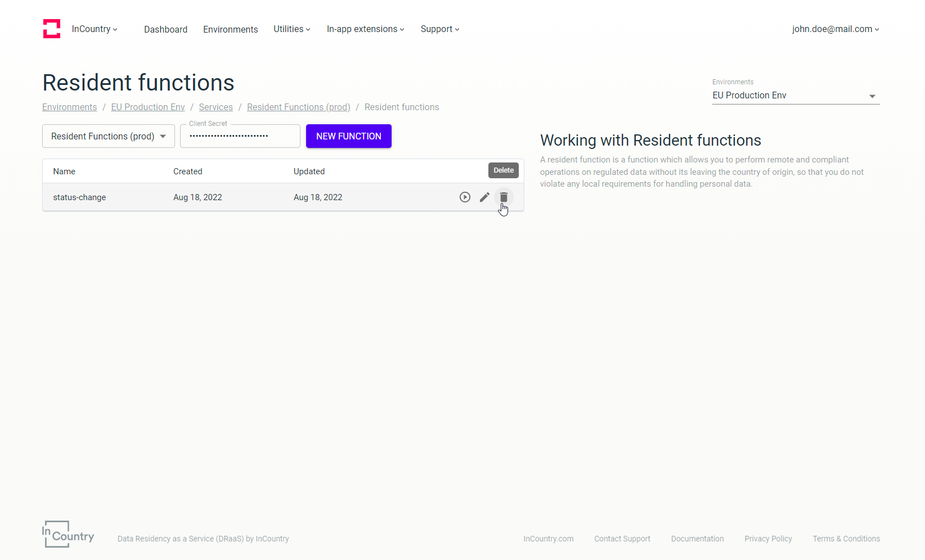Open the Documentation footer link
The image size is (925, 560).
pyautogui.click(x=697, y=539)
